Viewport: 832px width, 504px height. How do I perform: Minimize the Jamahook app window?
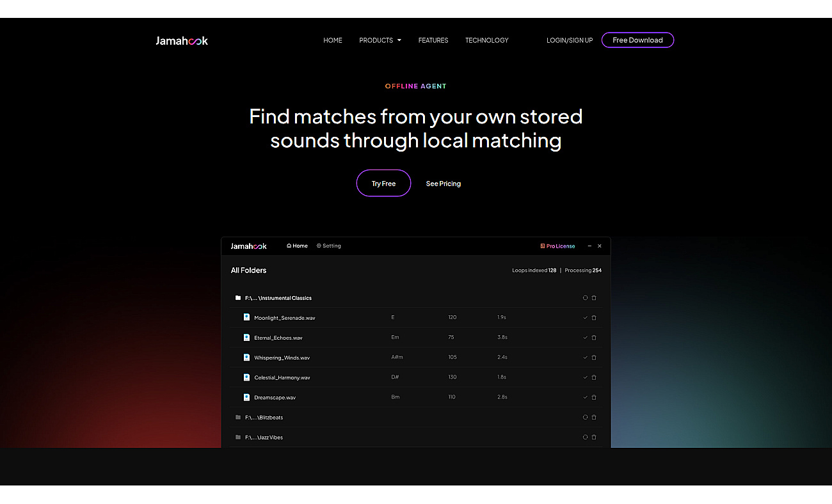[589, 246]
